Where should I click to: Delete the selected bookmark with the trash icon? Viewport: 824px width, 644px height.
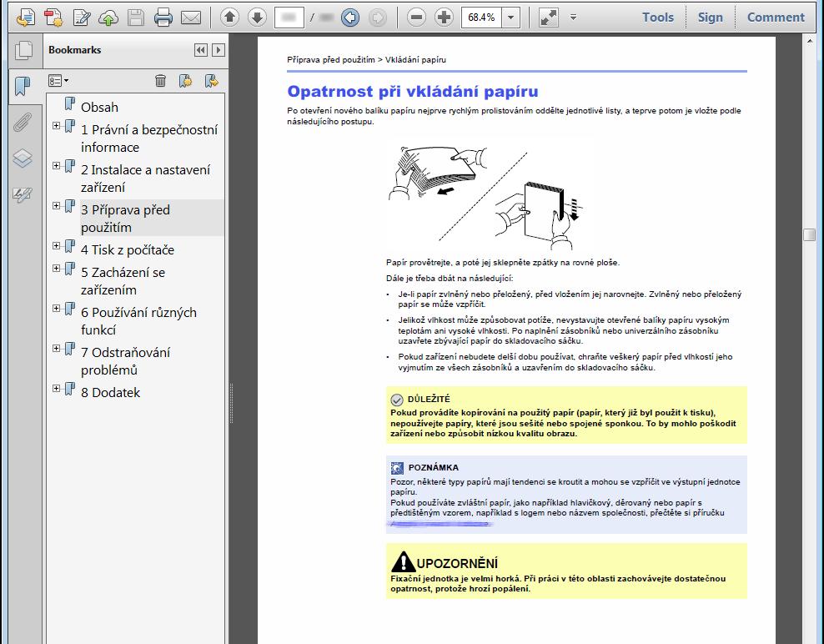[160, 80]
